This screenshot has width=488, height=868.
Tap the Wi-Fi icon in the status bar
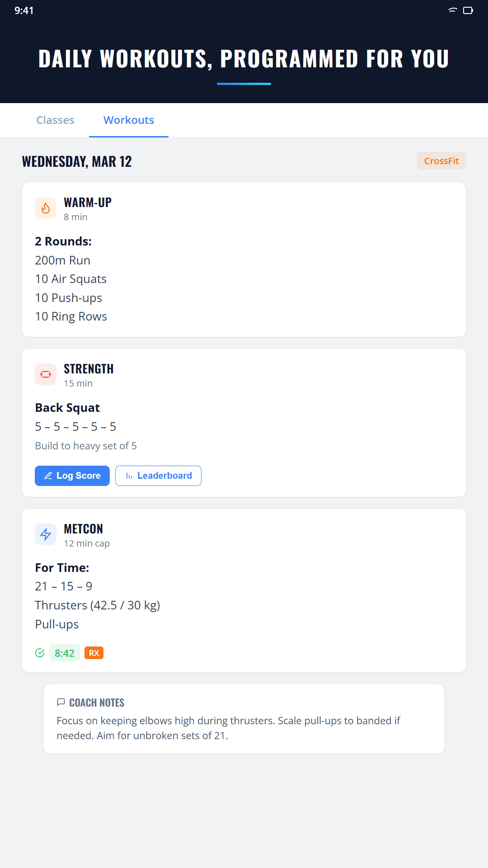click(452, 10)
